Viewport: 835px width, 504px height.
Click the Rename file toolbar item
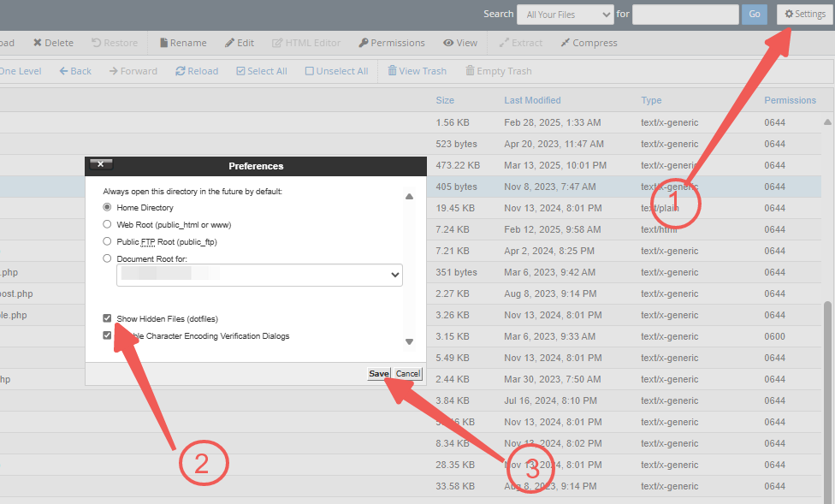coord(183,43)
